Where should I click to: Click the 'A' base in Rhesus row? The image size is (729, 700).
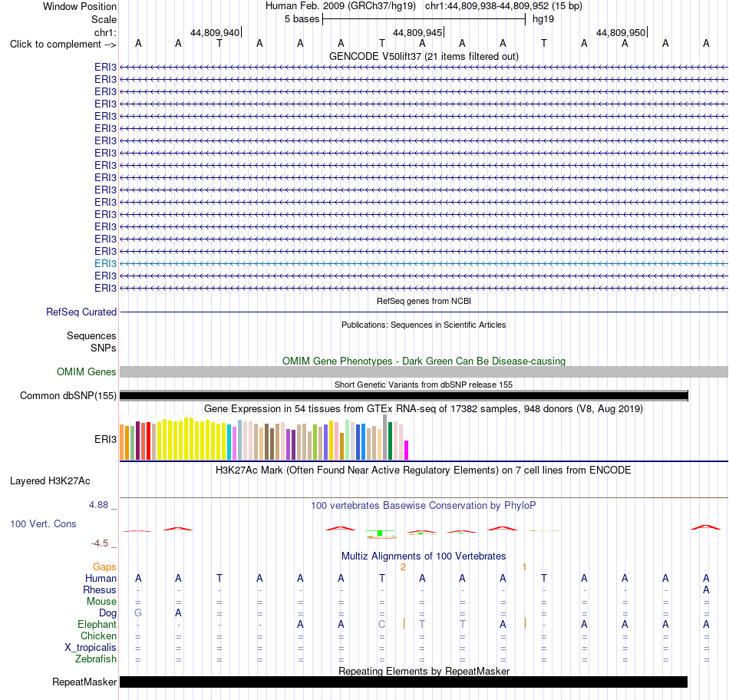706,589
